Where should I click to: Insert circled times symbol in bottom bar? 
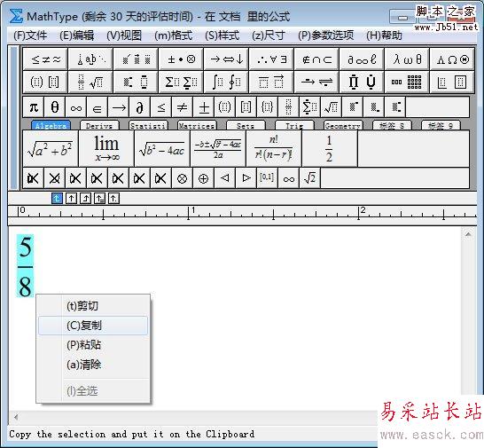[182, 178]
